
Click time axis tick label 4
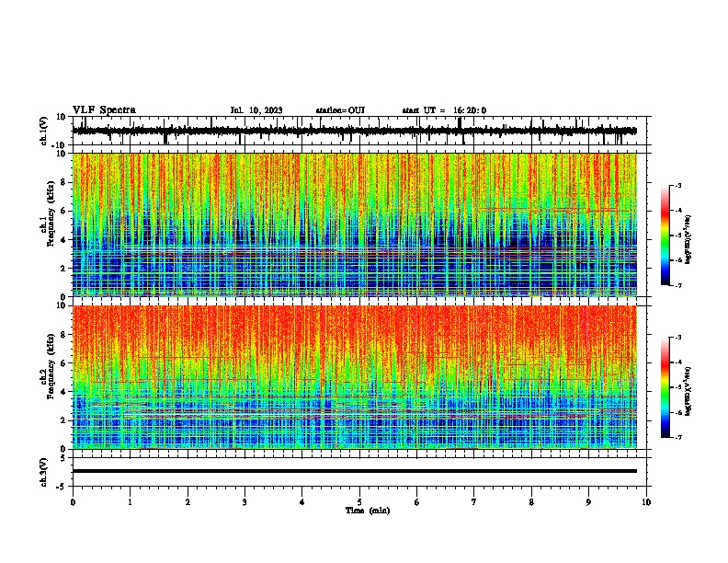click(x=302, y=502)
